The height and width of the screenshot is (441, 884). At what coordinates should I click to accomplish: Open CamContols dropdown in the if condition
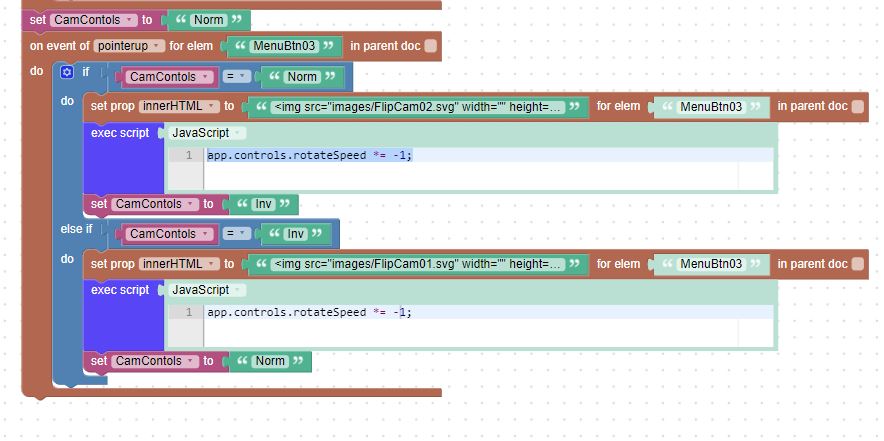pyautogui.click(x=169, y=77)
